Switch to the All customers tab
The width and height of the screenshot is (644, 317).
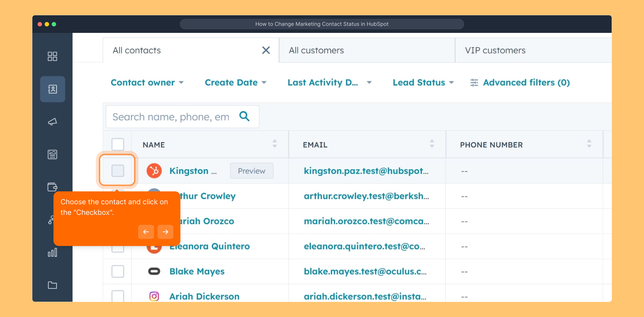click(x=366, y=50)
